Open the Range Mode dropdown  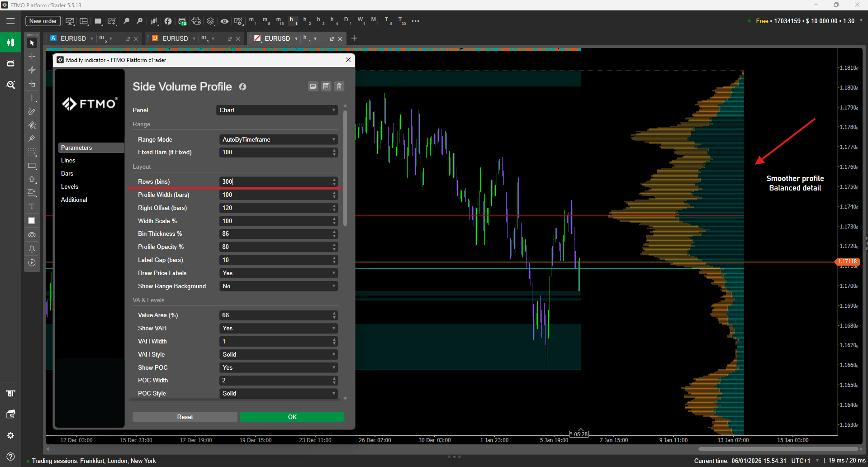pos(278,140)
